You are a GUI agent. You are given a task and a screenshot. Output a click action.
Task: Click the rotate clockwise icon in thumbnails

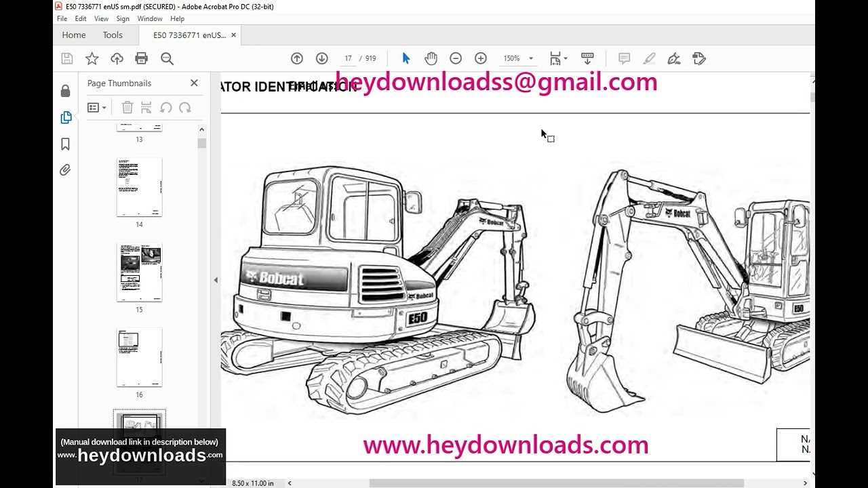click(184, 107)
